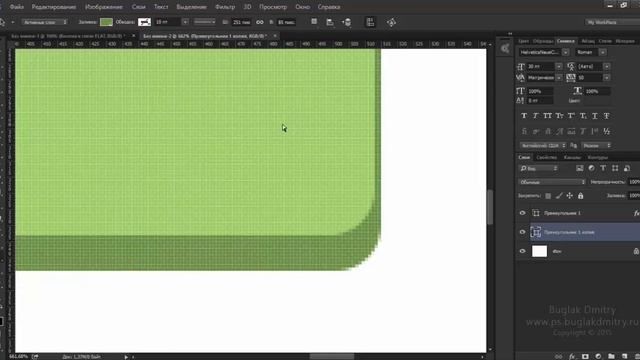The height and width of the screenshot is (360, 640).
Task: Open the Просмотр menu
Action: [273, 7]
